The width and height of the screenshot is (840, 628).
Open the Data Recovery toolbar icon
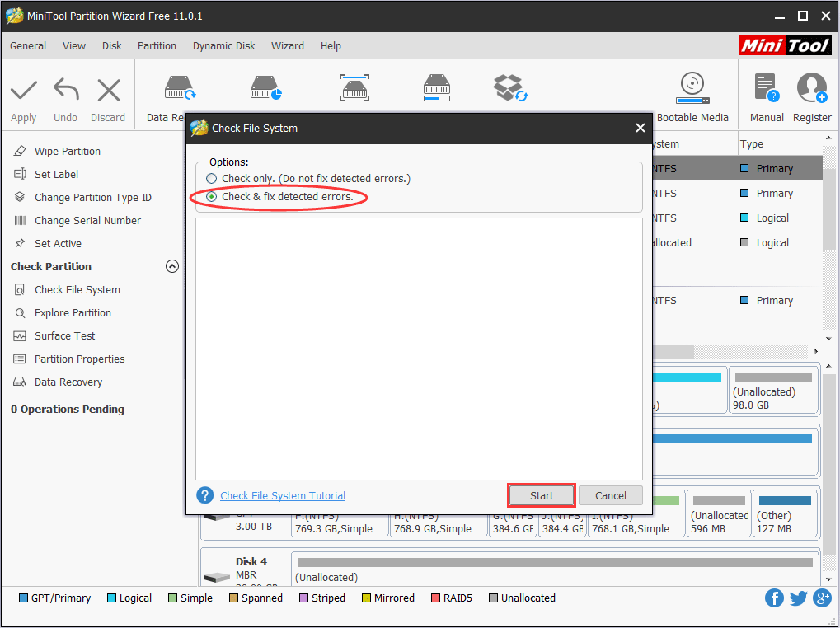point(179,88)
